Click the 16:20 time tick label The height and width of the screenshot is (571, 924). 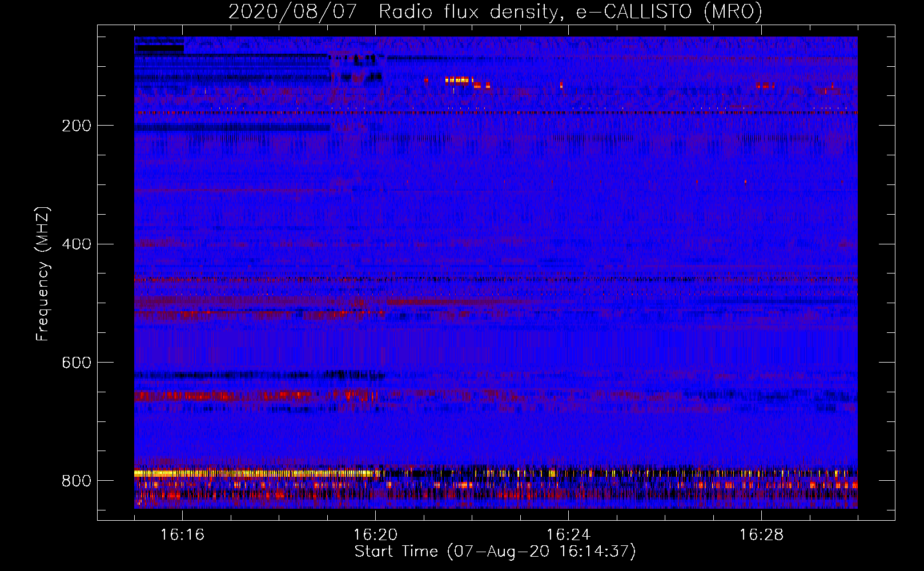[x=375, y=535]
